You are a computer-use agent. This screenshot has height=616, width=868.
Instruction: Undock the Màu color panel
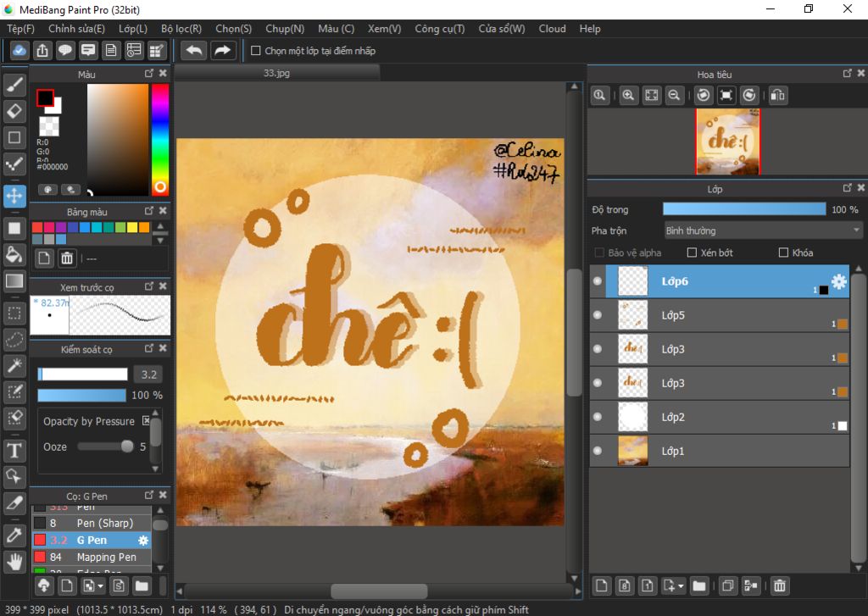(x=149, y=73)
